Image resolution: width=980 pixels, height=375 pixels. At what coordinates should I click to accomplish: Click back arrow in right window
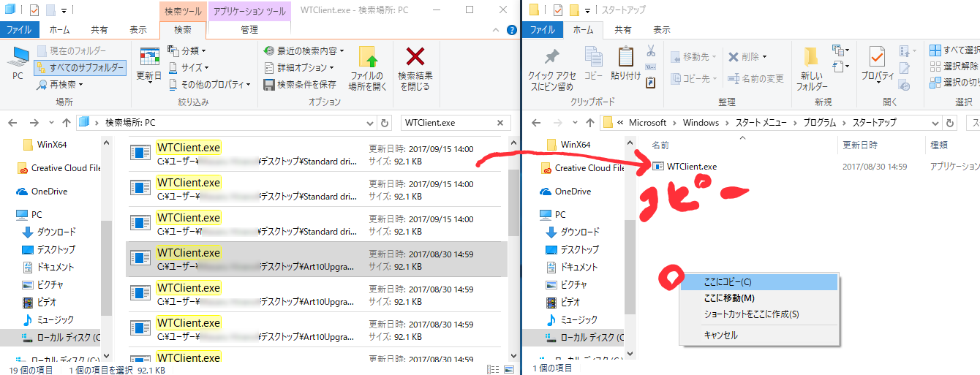pos(535,123)
